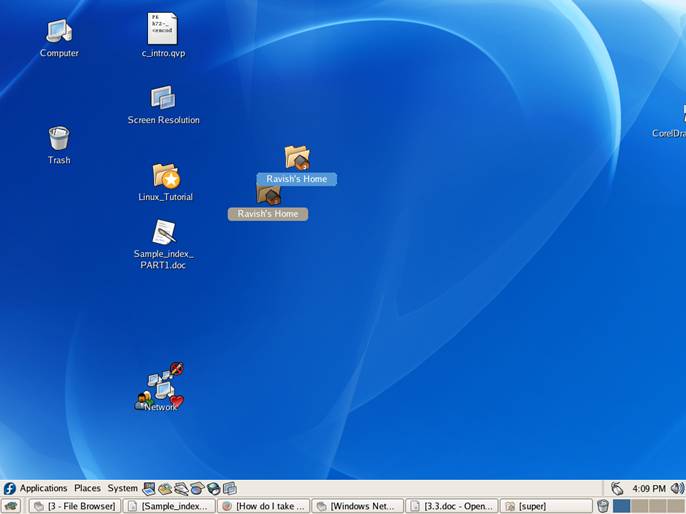
Task: Open the Computer desktop icon
Action: (x=59, y=32)
